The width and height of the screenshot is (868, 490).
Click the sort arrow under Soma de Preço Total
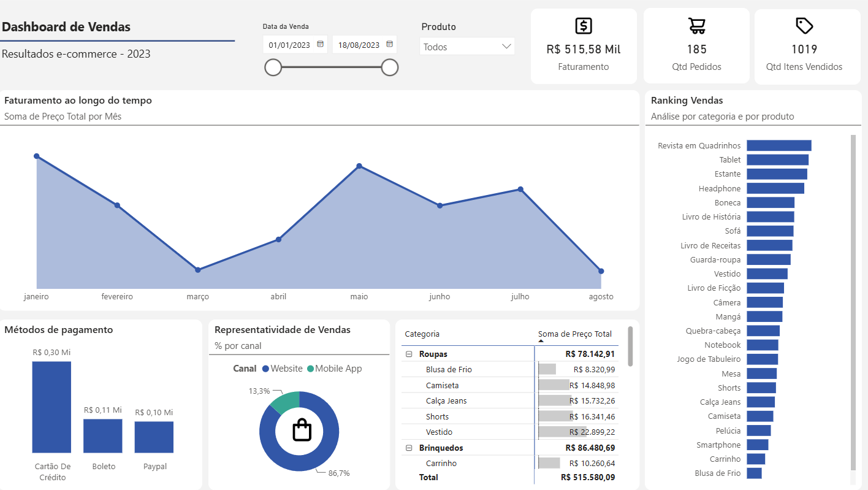(541, 341)
